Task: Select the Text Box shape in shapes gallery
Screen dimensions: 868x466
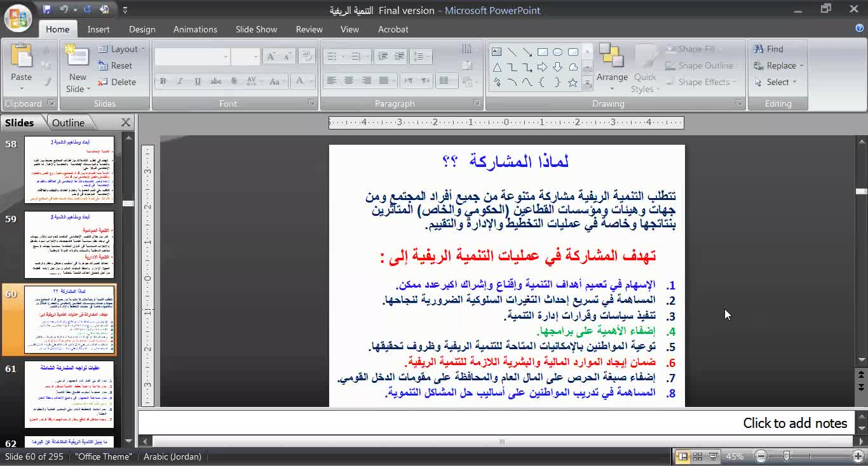Action: pos(496,52)
